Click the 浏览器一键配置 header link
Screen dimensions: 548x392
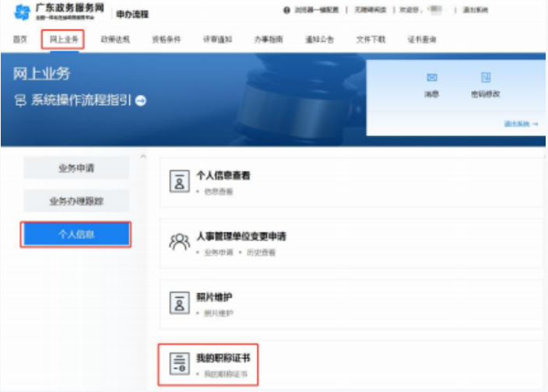pos(316,10)
